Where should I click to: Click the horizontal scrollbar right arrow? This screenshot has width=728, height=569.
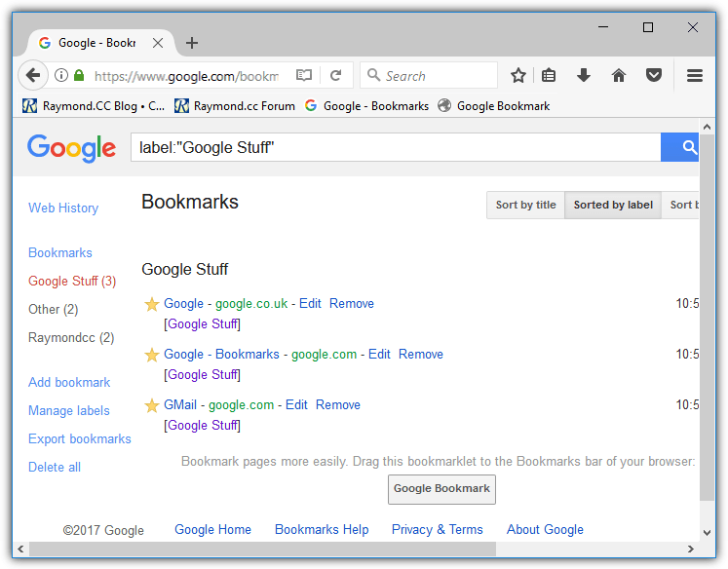[x=691, y=550]
